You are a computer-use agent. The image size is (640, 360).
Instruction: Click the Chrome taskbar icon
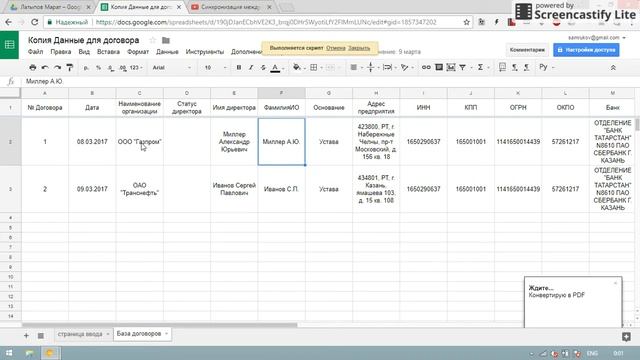coord(50,353)
